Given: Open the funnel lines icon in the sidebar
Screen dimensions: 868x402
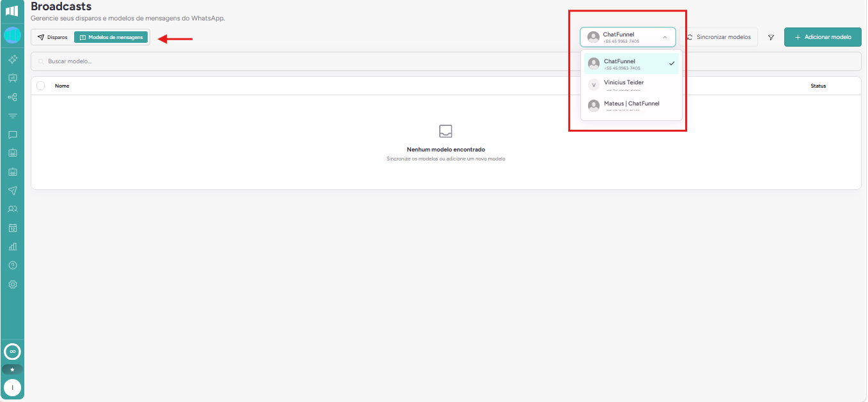Looking at the screenshot, I should [12, 116].
